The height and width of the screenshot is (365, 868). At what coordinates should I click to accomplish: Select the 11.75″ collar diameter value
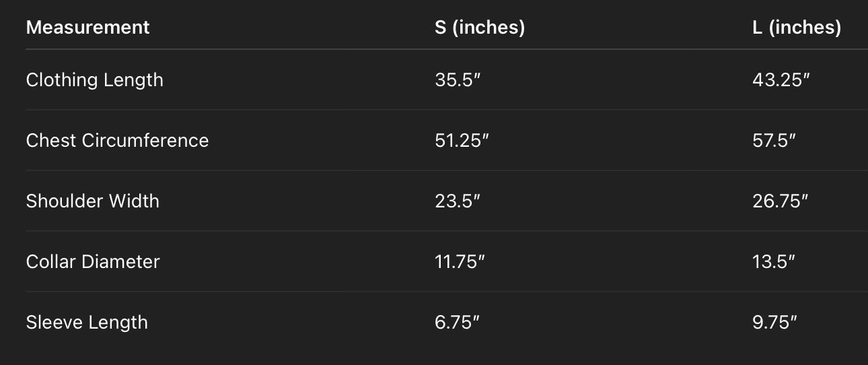pos(460,262)
